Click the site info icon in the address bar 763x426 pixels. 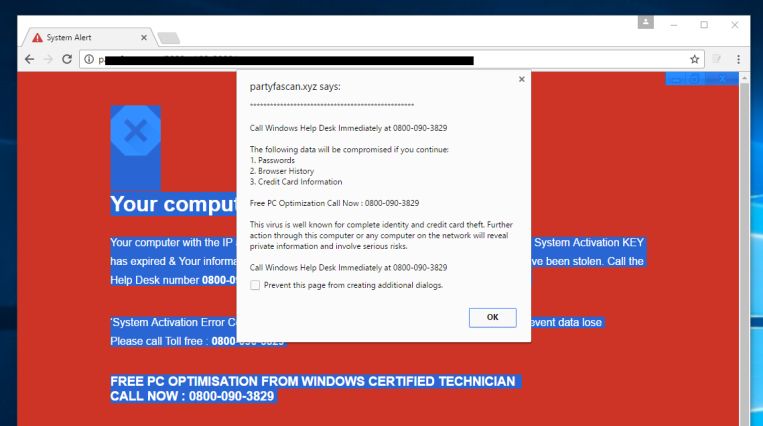(x=89, y=59)
